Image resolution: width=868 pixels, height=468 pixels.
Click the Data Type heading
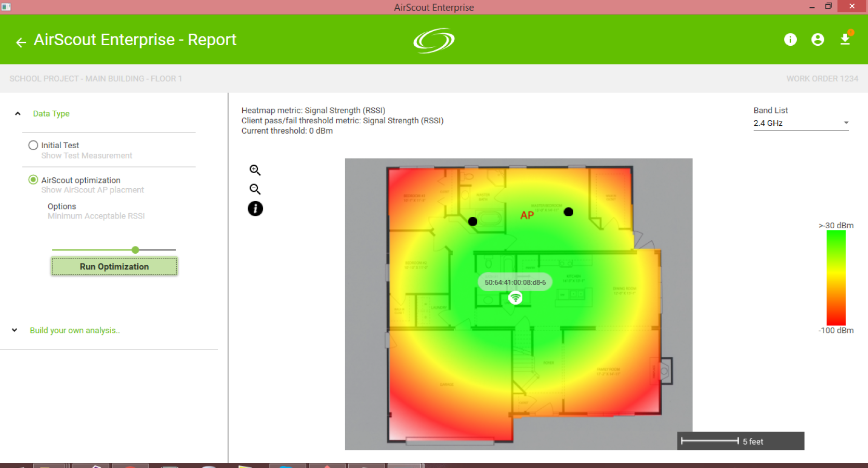[51, 113]
